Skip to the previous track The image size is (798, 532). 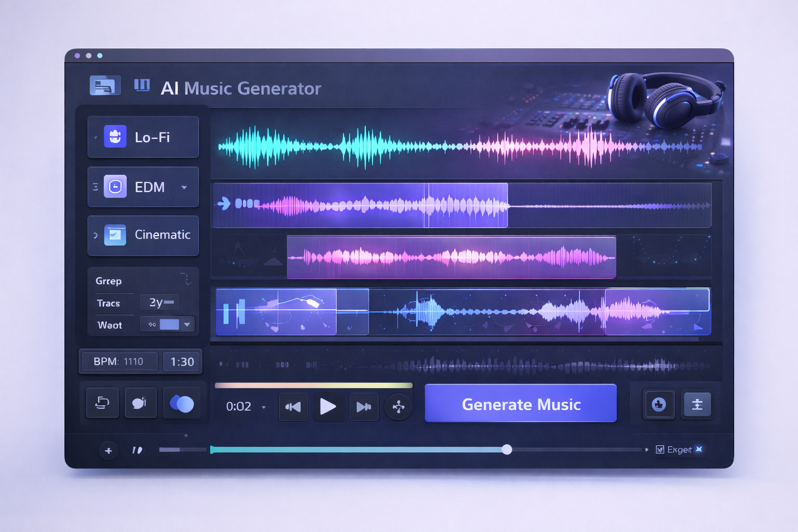click(x=293, y=407)
